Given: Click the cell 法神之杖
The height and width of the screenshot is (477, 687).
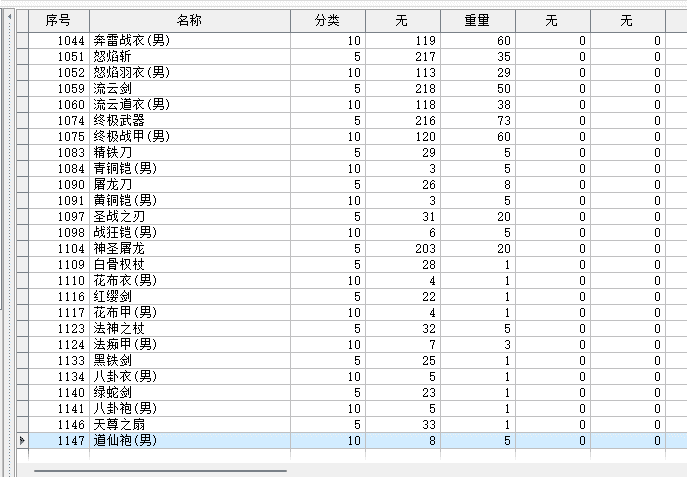Looking at the screenshot, I should coord(190,329).
